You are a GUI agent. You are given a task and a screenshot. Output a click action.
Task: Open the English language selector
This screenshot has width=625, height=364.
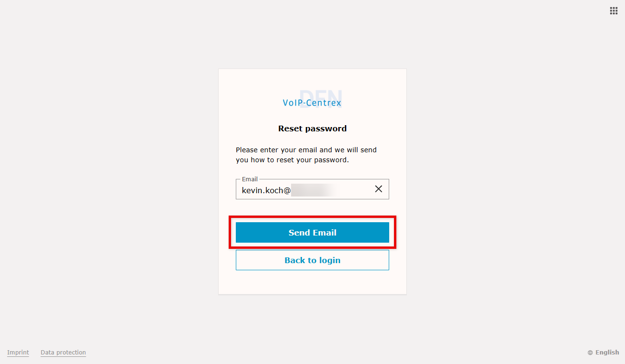coord(607,353)
